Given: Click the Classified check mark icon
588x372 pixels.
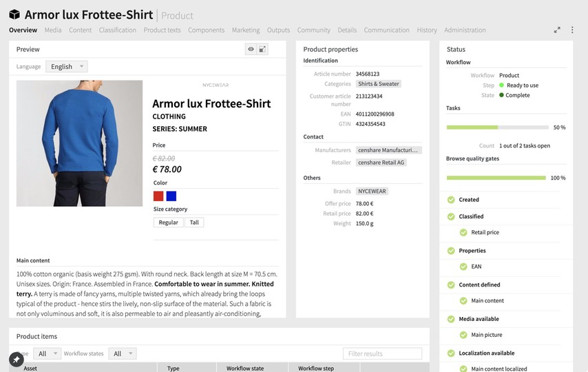Looking at the screenshot, I should [x=451, y=216].
